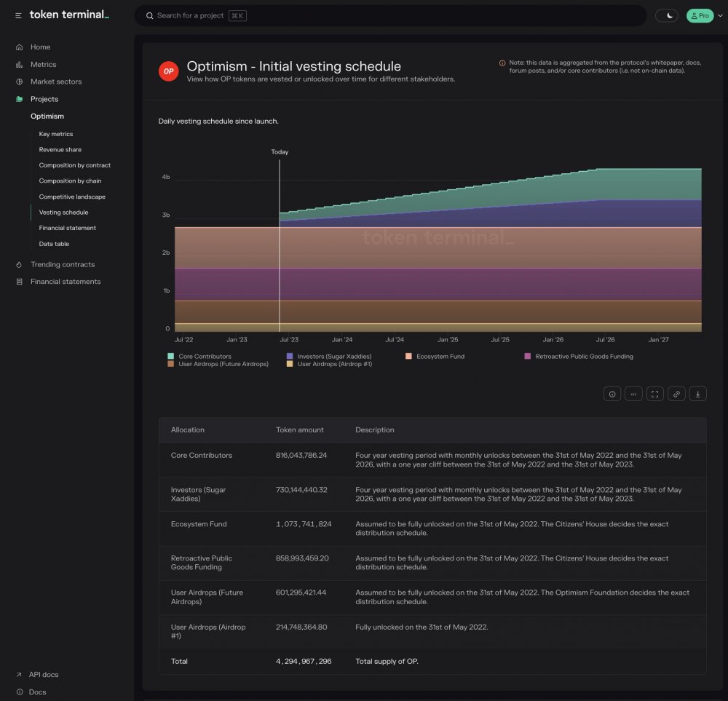
Task: Click the 'Daily vesting schedule since launch.' caption
Action: click(218, 121)
